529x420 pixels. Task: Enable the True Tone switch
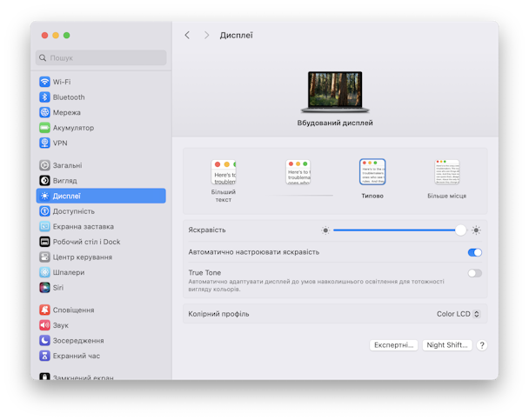[475, 273]
